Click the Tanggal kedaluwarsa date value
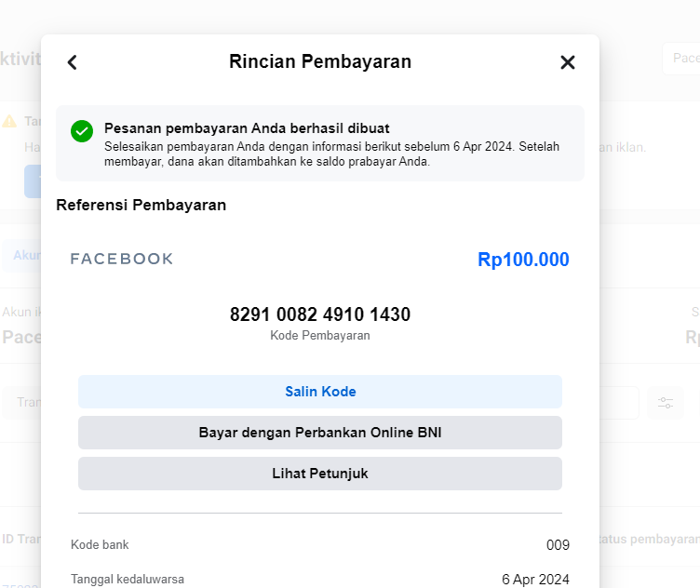700x588 pixels. click(x=535, y=579)
